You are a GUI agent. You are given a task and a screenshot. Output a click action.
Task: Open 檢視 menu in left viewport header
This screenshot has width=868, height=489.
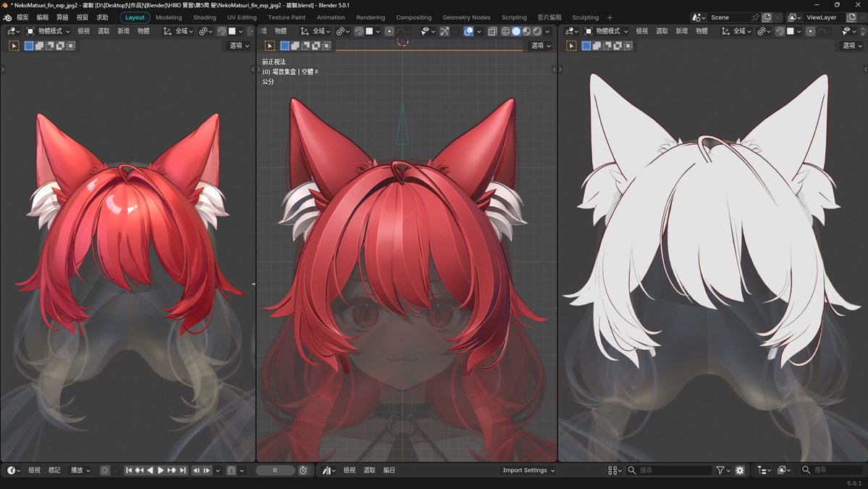tap(83, 31)
